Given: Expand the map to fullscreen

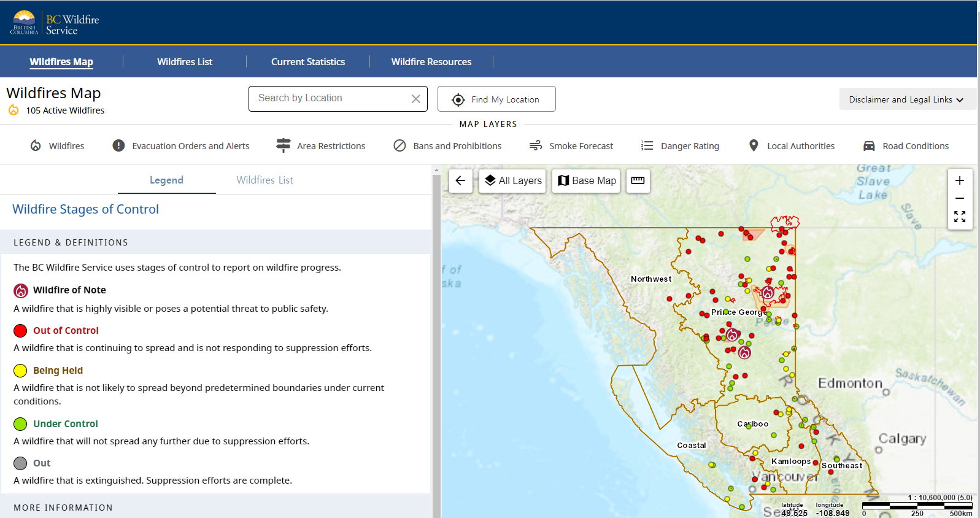Looking at the screenshot, I should (960, 217).
